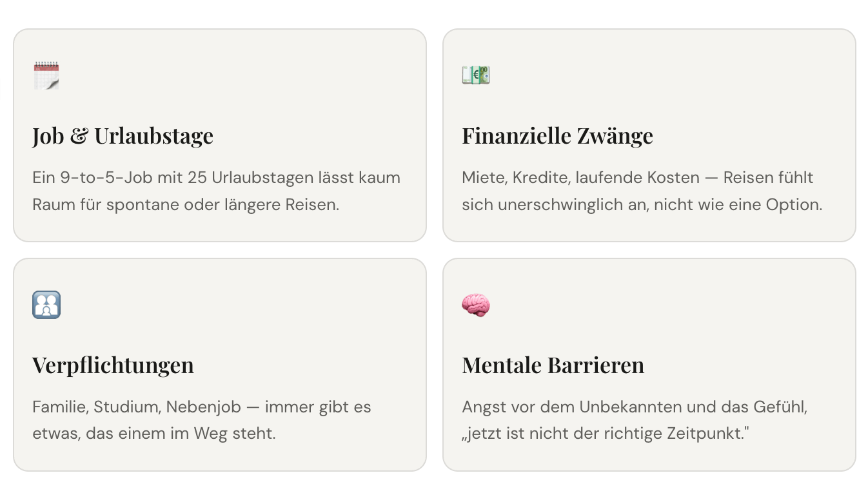
Task: Click the 'Angst vor dem Unbekannten' description
Action: click(x=635, y=420)
